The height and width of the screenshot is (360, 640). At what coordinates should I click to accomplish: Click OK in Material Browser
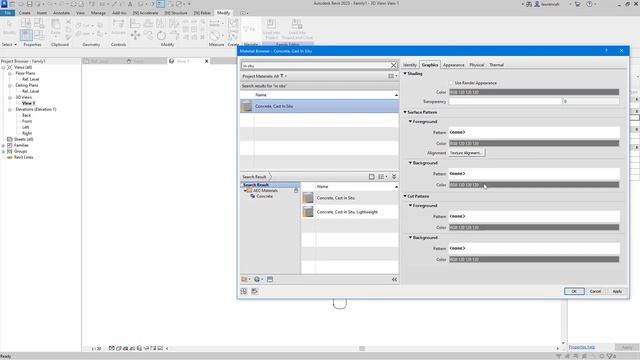coord(574,291)
